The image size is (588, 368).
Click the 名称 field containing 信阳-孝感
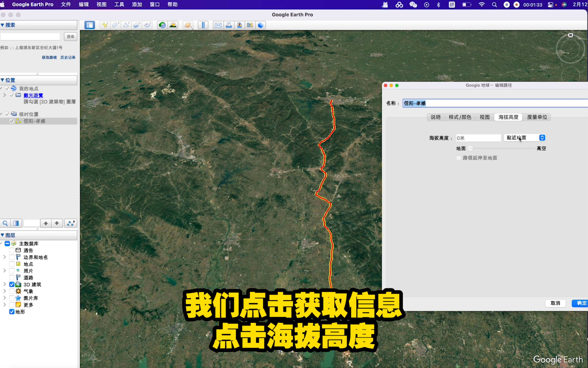495,103
